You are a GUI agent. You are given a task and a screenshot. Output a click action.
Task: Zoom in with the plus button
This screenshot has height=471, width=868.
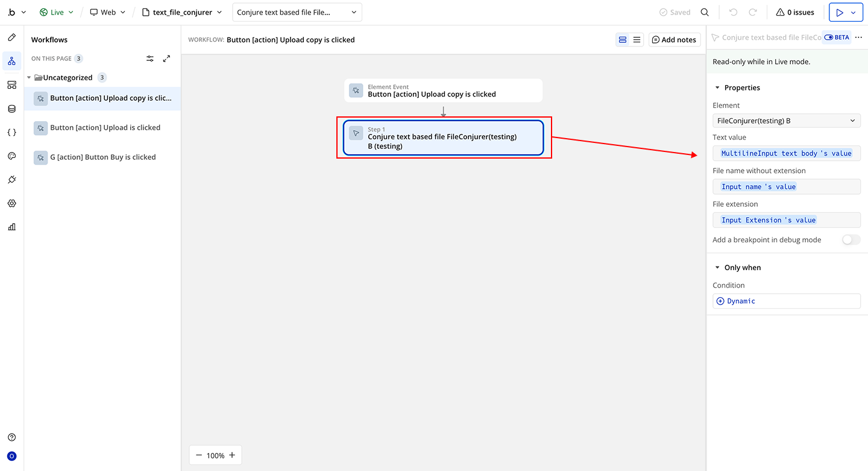pyautogui.click(x=231, y=455)
